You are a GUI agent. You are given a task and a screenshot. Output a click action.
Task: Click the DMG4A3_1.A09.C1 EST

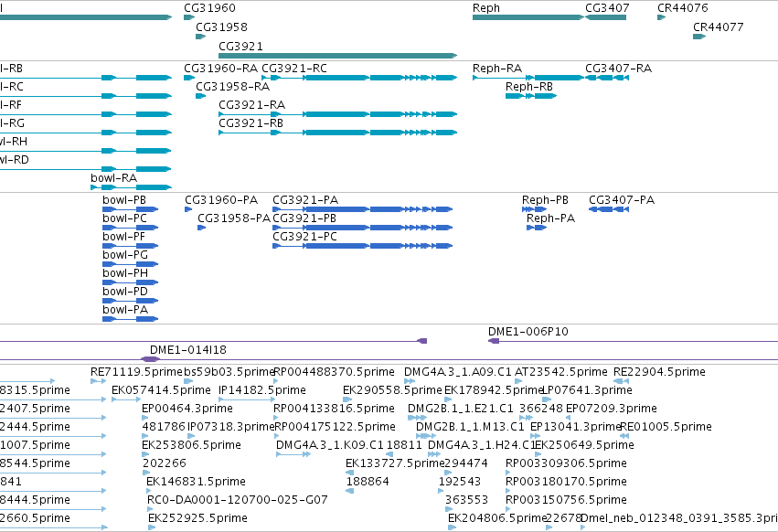tap(410, 381)
